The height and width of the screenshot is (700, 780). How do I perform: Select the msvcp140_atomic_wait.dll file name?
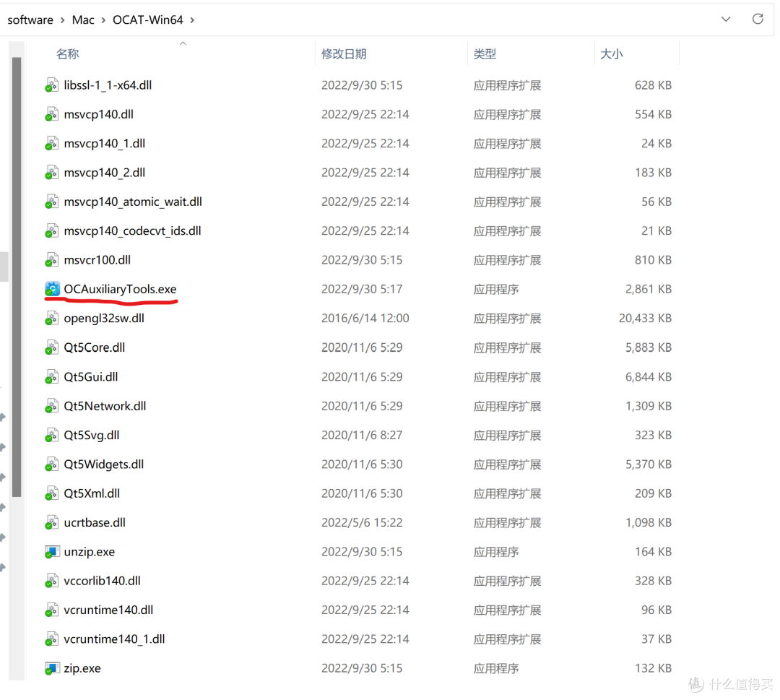pos(133,202)
